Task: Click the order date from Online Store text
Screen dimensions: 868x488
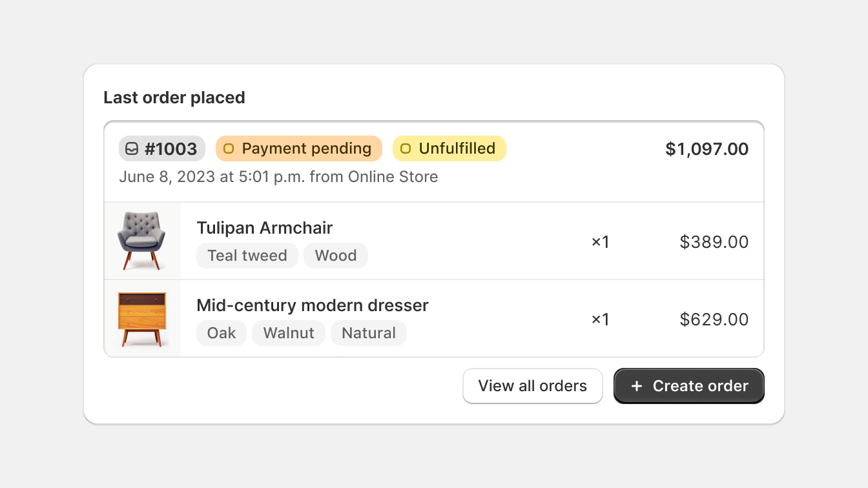Action: point(278,177)
